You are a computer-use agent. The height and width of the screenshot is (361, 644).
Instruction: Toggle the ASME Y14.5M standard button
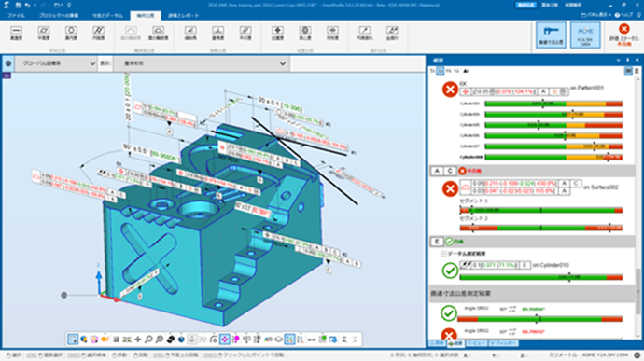tap(585, 35)
